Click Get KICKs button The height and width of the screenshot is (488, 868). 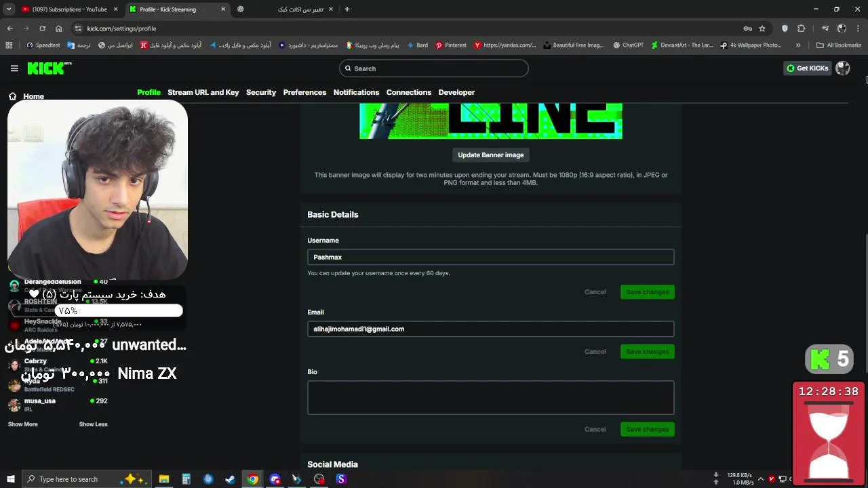point(807,68)
